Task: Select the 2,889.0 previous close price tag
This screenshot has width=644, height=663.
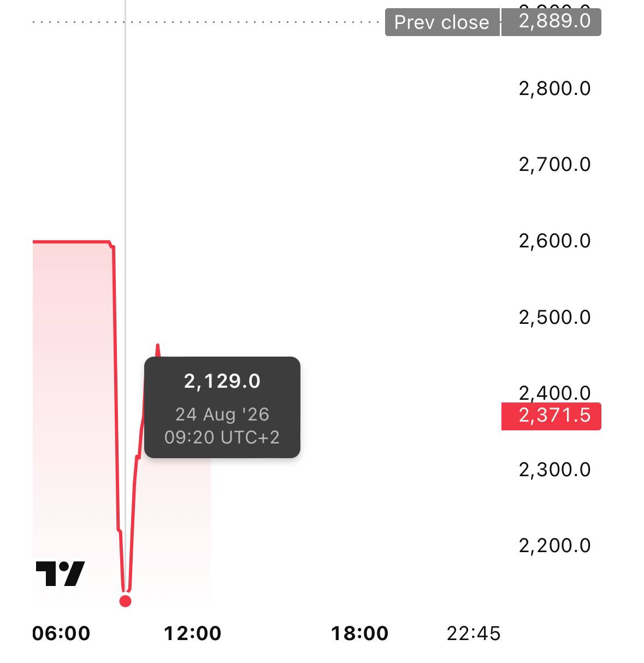Action: 551,22
